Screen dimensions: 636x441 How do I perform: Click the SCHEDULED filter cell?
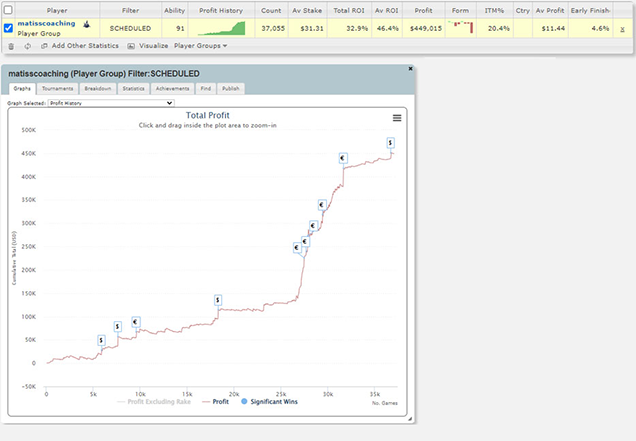click(131, 28)
